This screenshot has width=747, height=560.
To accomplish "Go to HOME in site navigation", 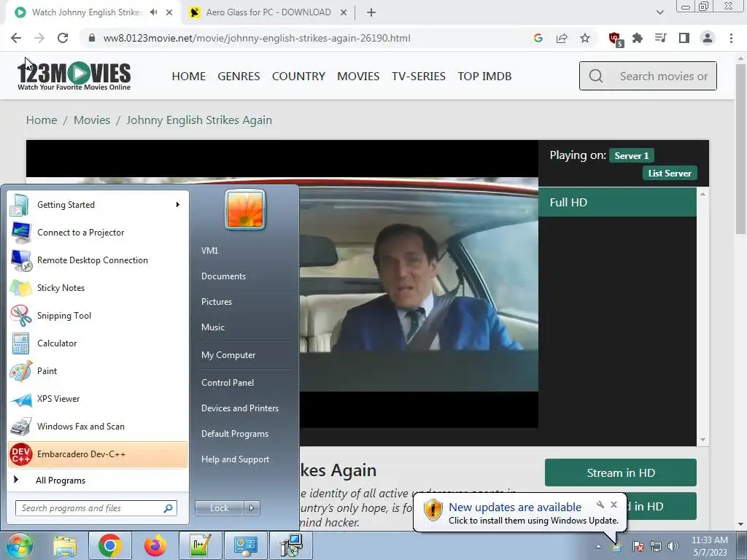I will pos(189,76).
